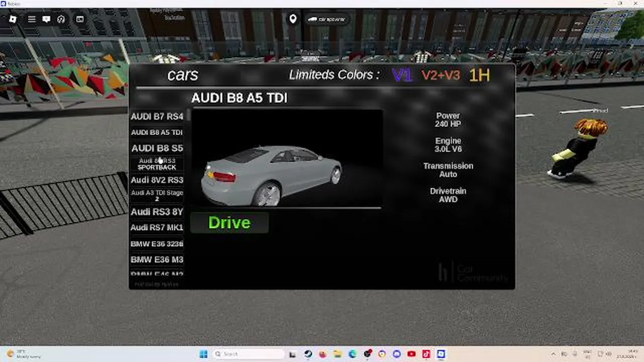Image resolution: width=644 pixels, height=362 pixels.
Task: Select AUDI B8 S5 from car list
Action: pos(157,148)
